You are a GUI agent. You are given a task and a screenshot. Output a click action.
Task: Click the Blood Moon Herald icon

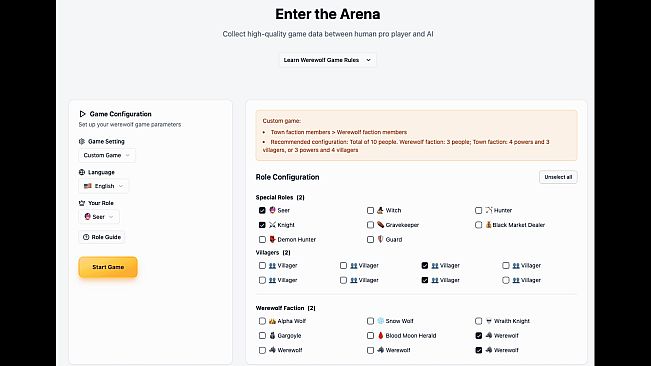coord(380,335)
